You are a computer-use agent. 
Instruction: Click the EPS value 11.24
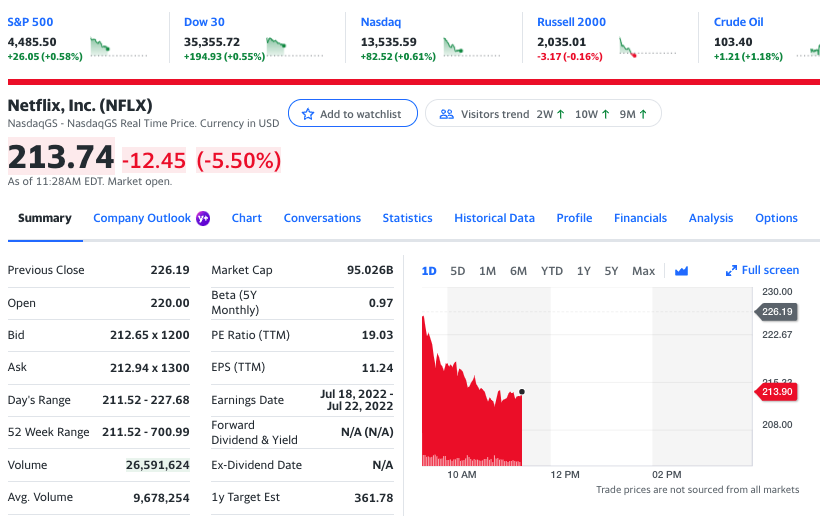pyautogui.click(x=378, y=368)
